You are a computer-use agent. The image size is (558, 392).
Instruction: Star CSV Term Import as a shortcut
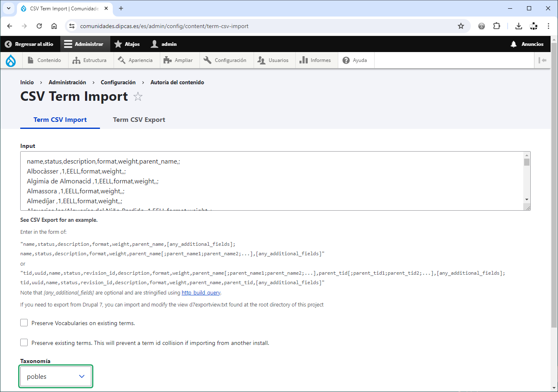138,97
